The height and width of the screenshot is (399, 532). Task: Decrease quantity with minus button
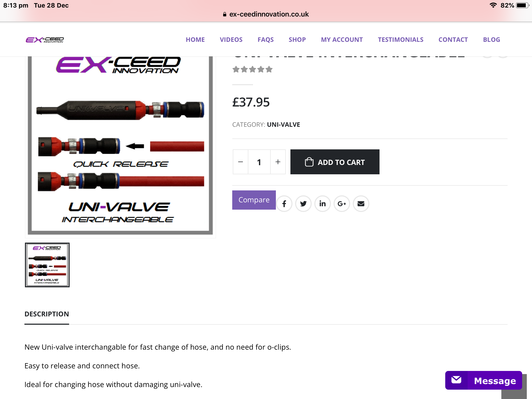pos(241,162)
